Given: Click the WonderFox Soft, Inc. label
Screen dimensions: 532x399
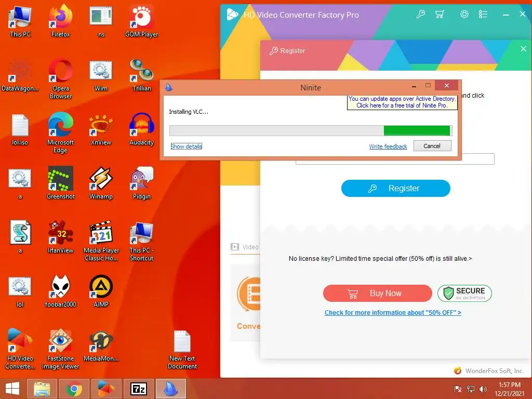Looking at the screenshot, I should (x=495, y=371).
